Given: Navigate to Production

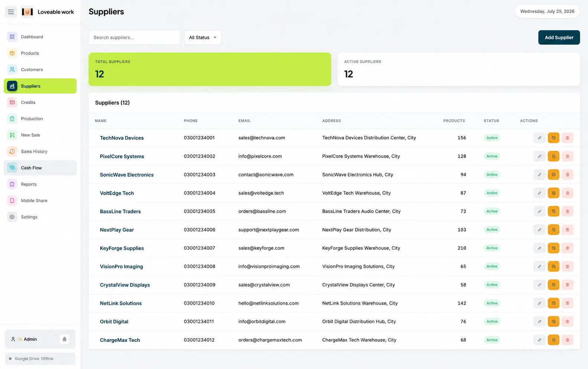Looking at the screenshot, I should 40,119.
